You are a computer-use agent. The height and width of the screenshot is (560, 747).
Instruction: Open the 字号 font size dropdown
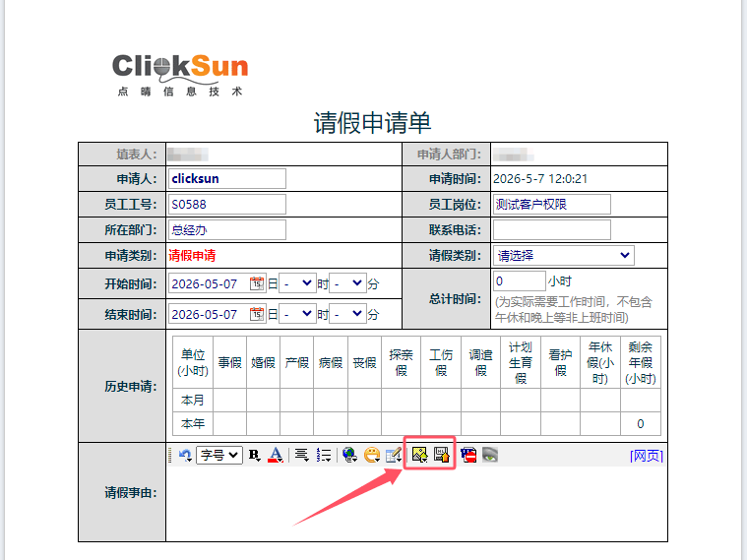coord(219,455)
